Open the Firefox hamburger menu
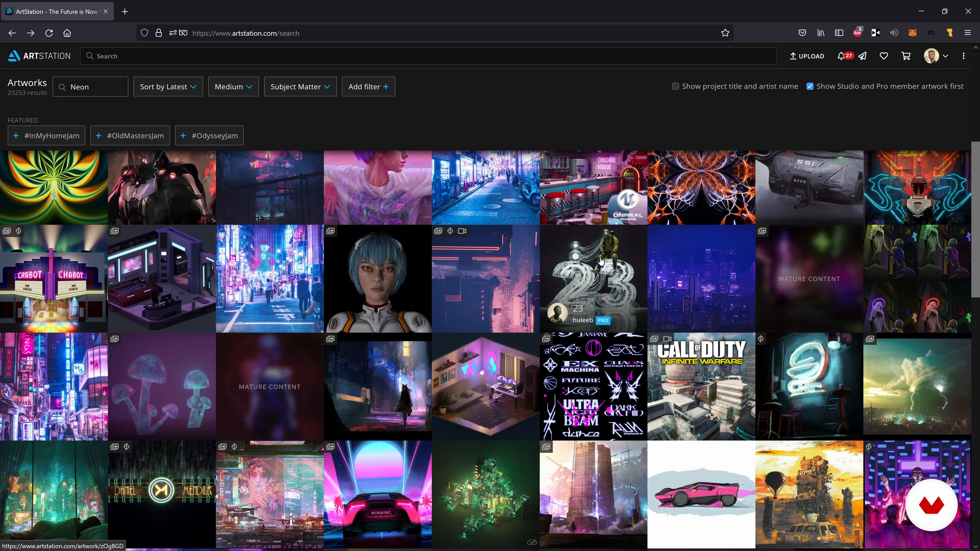 967,33
